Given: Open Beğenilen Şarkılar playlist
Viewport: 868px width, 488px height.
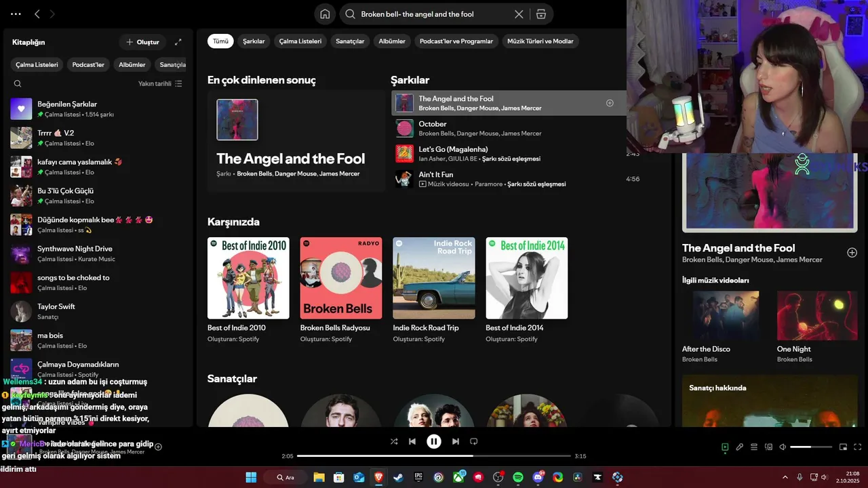Looking at the screenshot, I should 98,109.
